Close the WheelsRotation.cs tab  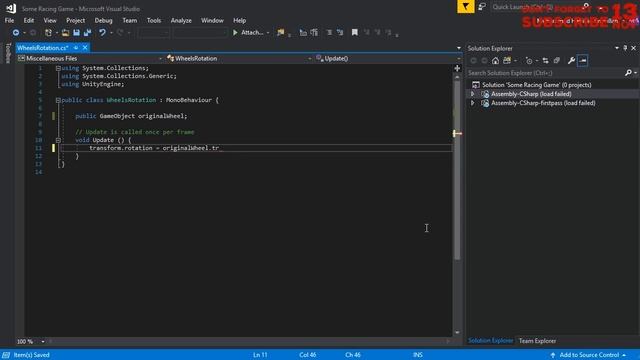pos(85,48)
